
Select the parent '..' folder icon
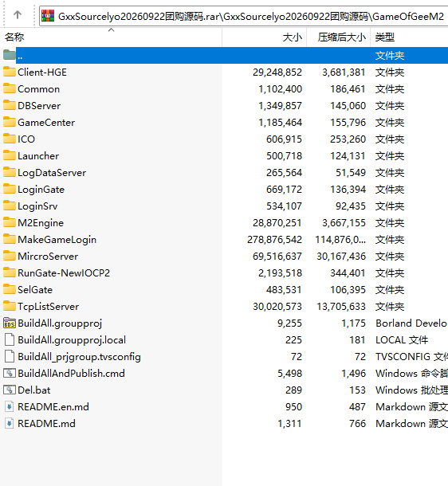[x=10, y=55]
